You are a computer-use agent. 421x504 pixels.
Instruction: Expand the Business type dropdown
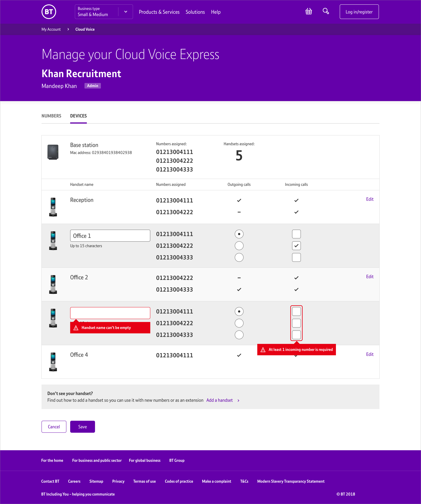click(x=126, y=12)
